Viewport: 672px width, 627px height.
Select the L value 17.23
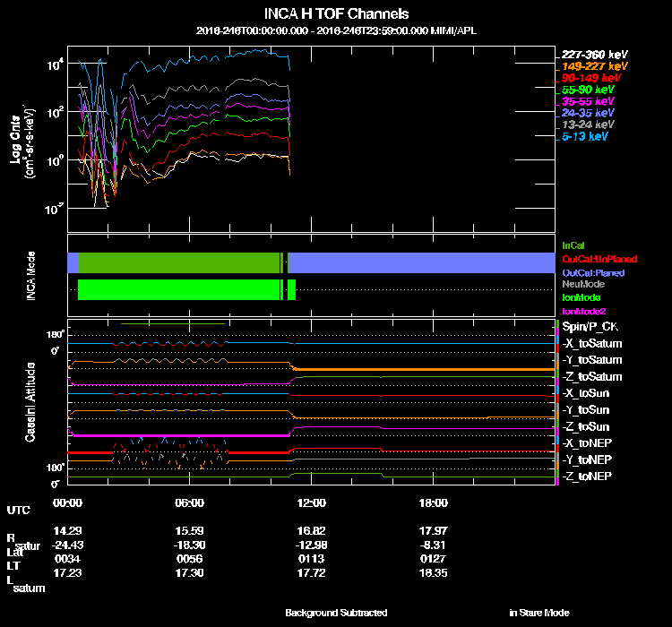(67, 573)
